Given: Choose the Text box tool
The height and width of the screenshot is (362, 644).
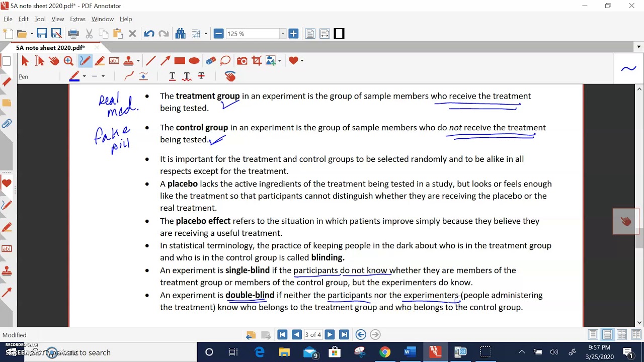Looking at the screenshot, I should 114,61.
